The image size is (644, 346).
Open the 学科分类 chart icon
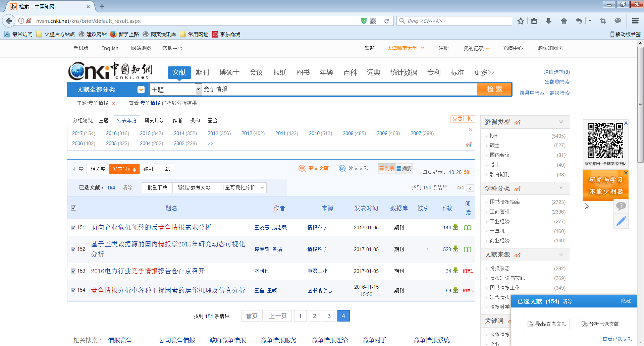click(517, 188)
